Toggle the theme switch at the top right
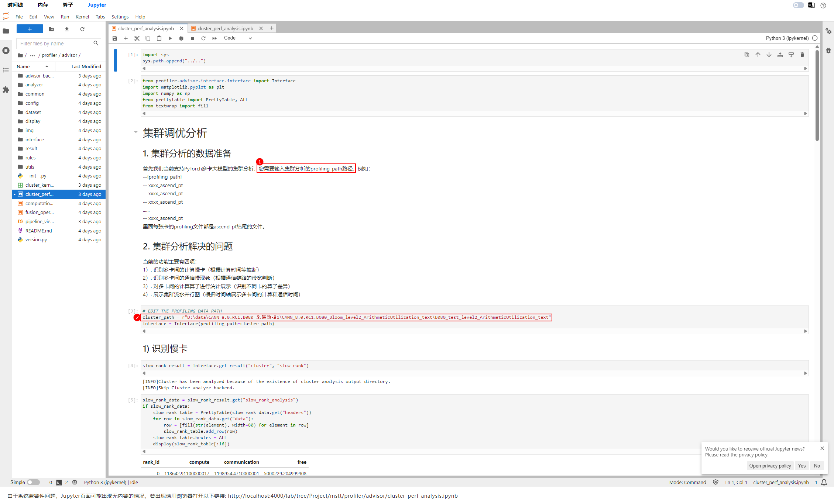This screenshot has width=834, height=504. click(798, 5)
